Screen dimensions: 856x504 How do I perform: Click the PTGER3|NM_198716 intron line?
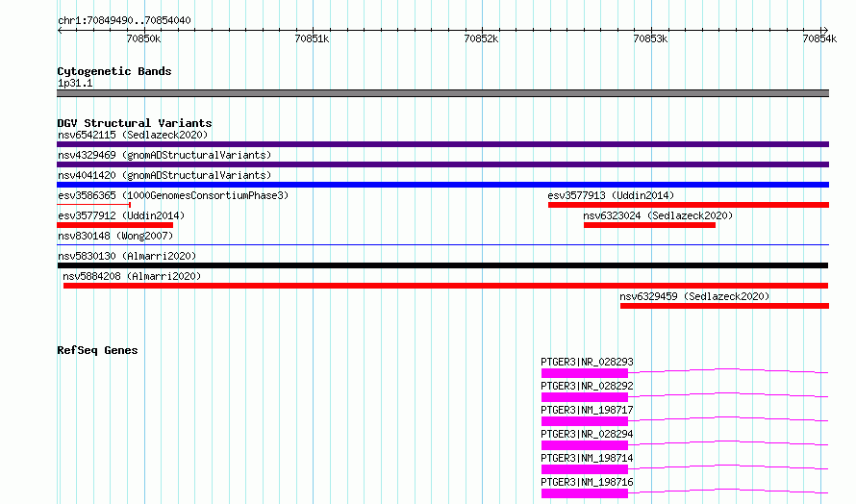(x=728, y=491)
